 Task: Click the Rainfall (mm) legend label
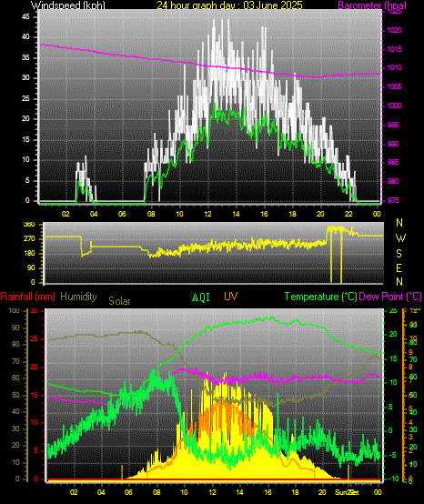tap(28, 297)
